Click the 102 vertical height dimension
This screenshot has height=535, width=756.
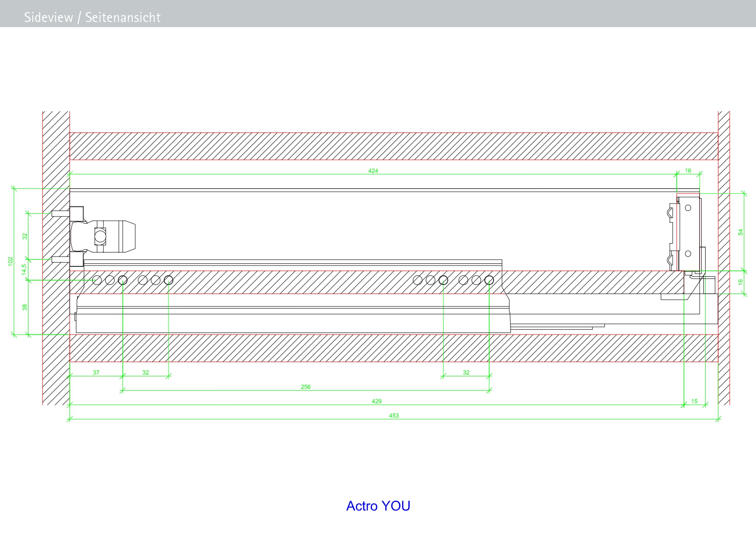pyautogui.click(x=10, y=261)
